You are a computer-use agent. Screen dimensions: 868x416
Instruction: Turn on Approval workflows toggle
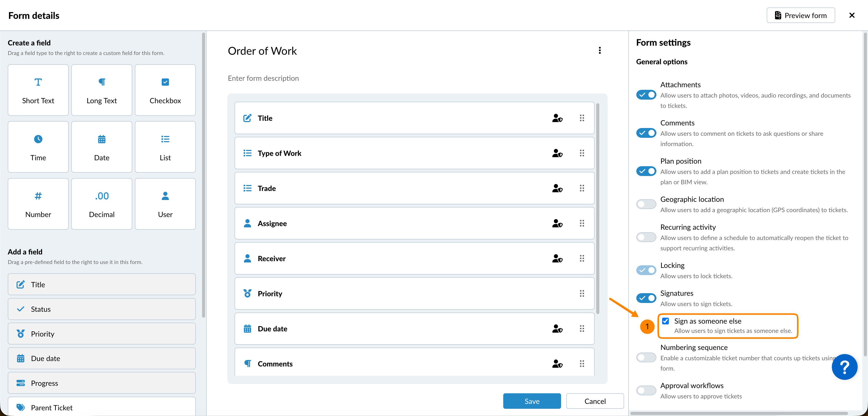[646, 390]
